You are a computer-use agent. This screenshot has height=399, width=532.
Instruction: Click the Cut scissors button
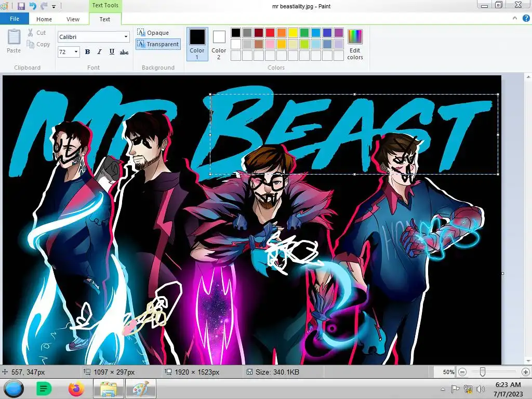pyautogui.click(x=37, y=33)
